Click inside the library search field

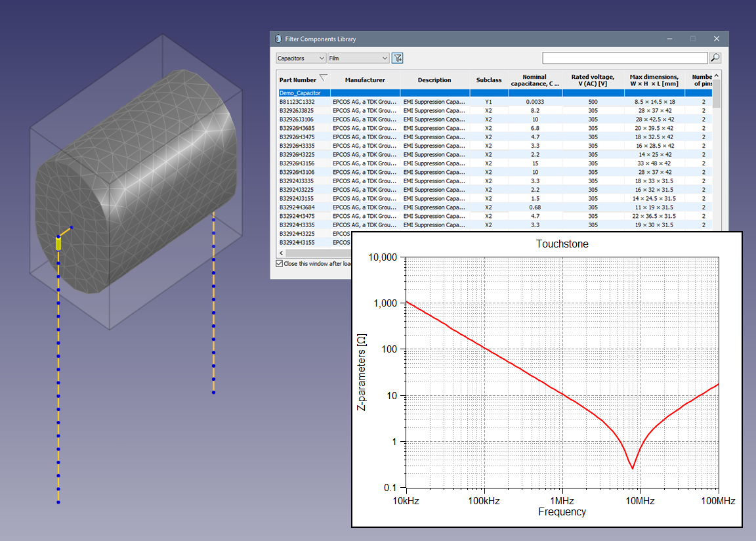[625, 58]
